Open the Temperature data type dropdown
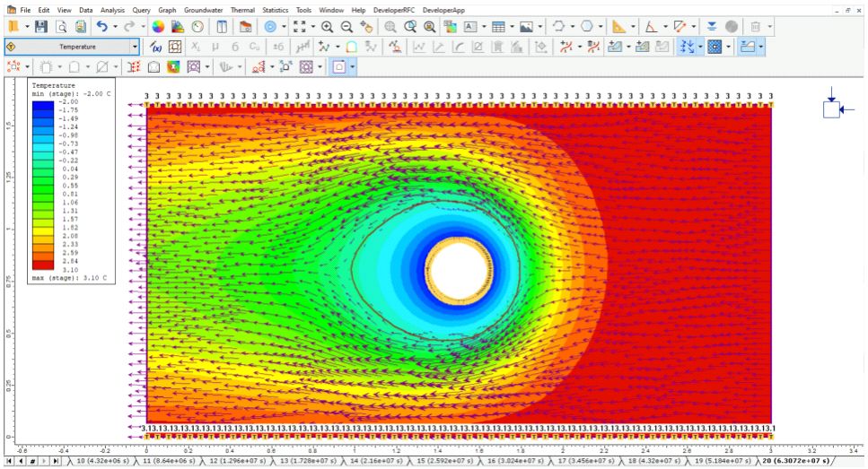Image resolution: width=868 pixels, height=469 pixels. pyautogui.click(x=135, y=47)
